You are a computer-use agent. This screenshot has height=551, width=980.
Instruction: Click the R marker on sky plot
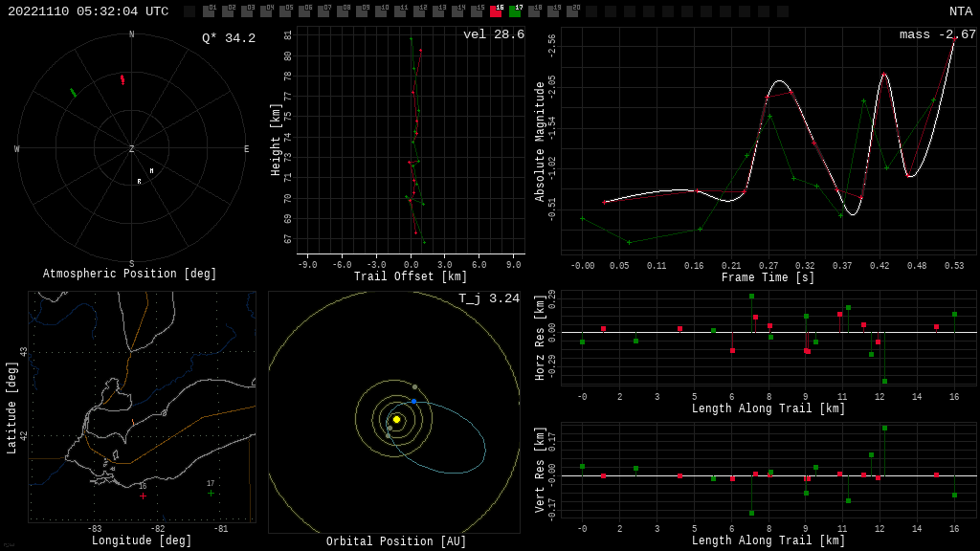tap(140, 181)
